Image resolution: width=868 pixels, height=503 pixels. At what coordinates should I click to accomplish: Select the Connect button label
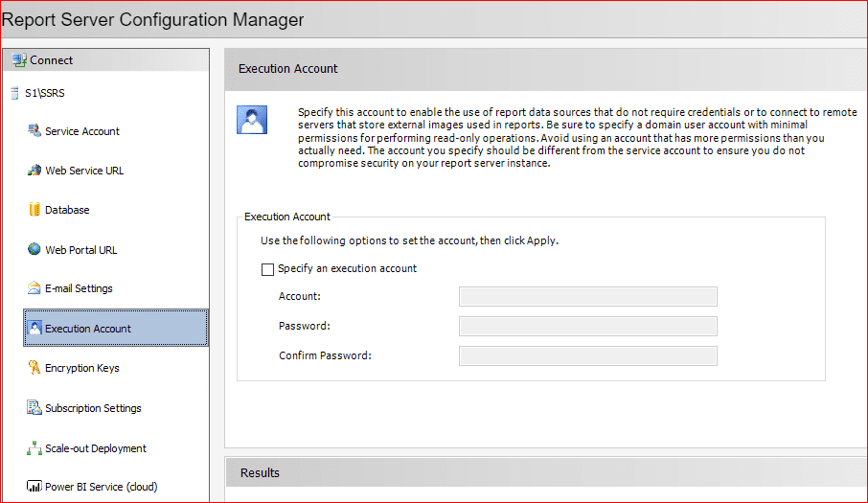point(52,60)
